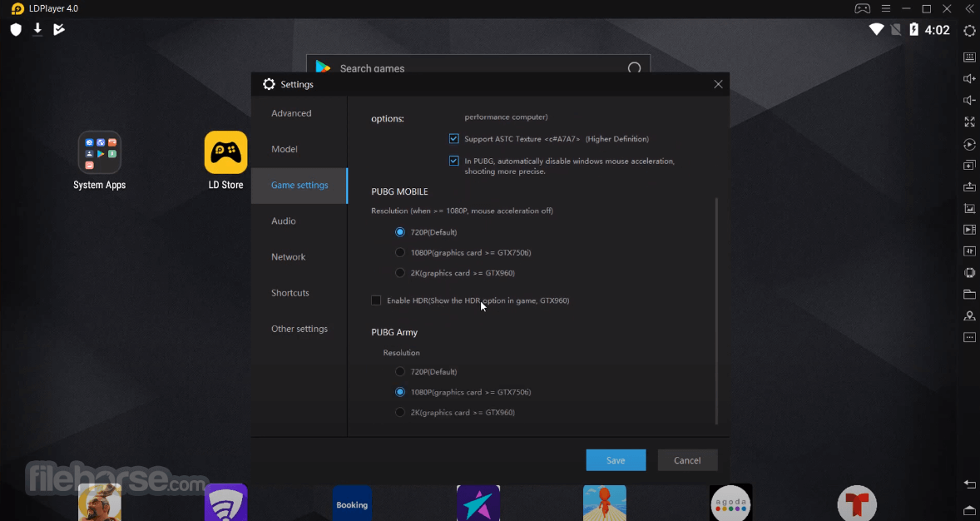Viewport: 980px width, 521px height.
Task: Click the search magnifier icon in the search bar
Action: pos(635,68)
